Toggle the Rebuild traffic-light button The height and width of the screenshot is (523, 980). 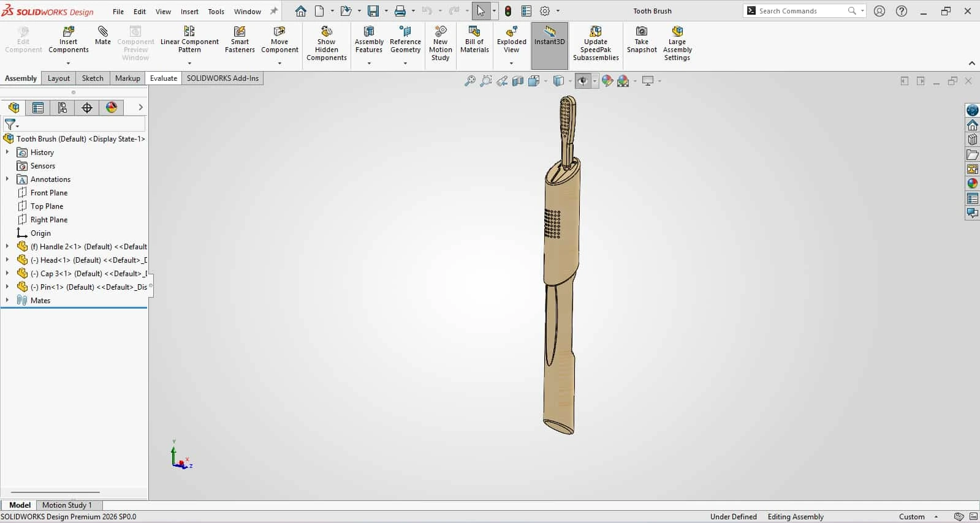pos(508,11)
